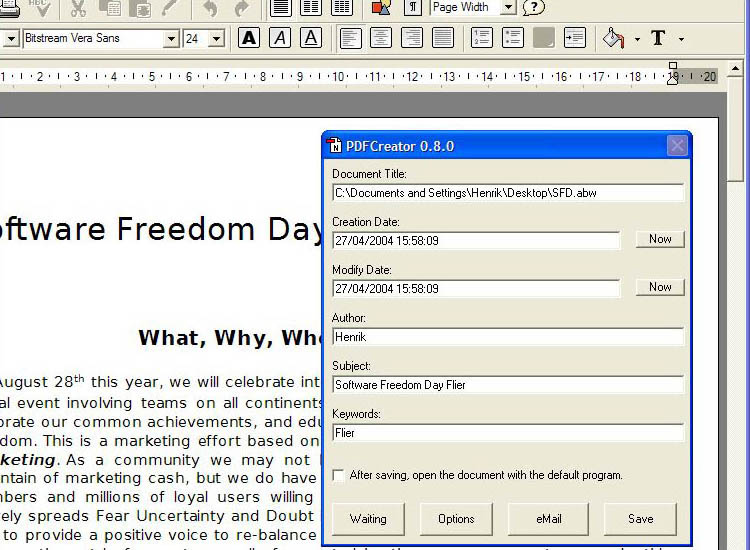Click the Keywords field containing Flier

tap(508, 433)
